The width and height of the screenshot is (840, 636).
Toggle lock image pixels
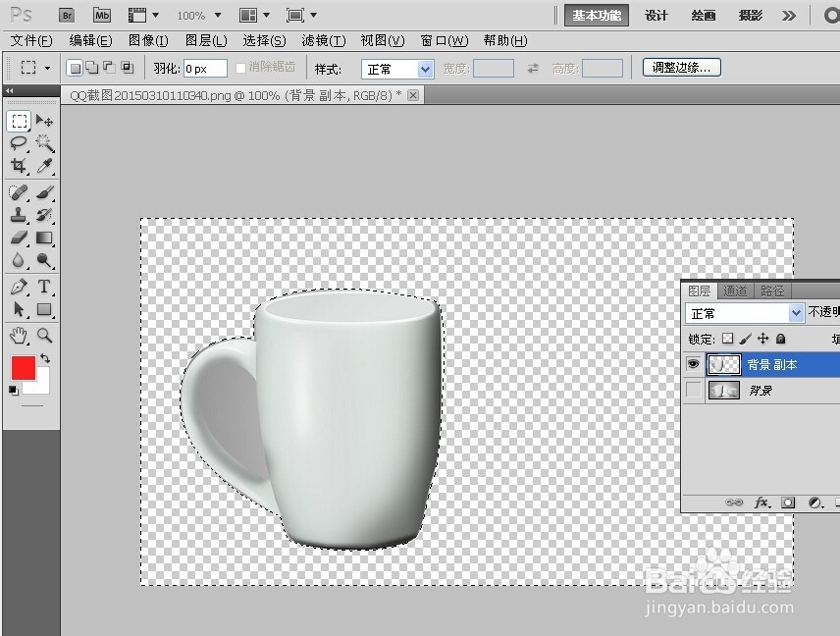click(745, 339)
